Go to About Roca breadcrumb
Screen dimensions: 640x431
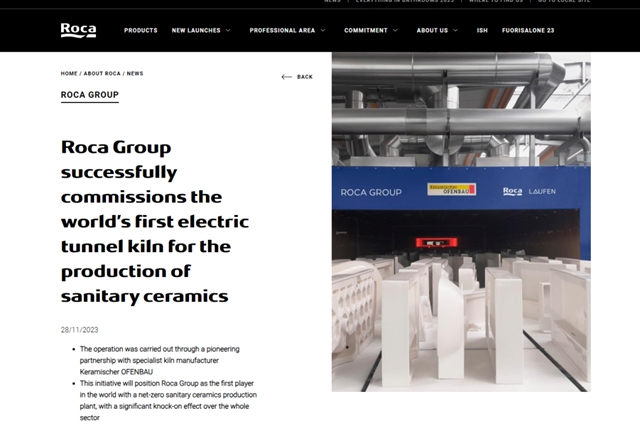click(x=102, y=73)
